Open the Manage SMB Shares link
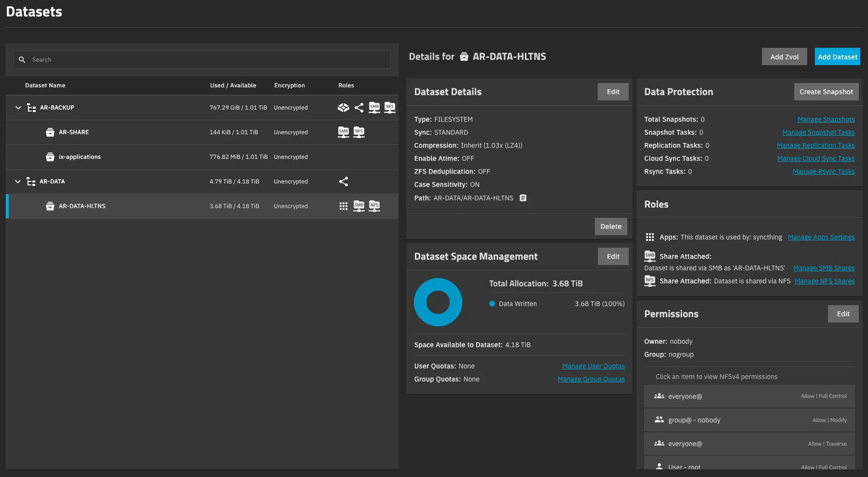This screenshot has width=868, height=477. point(824,268)
